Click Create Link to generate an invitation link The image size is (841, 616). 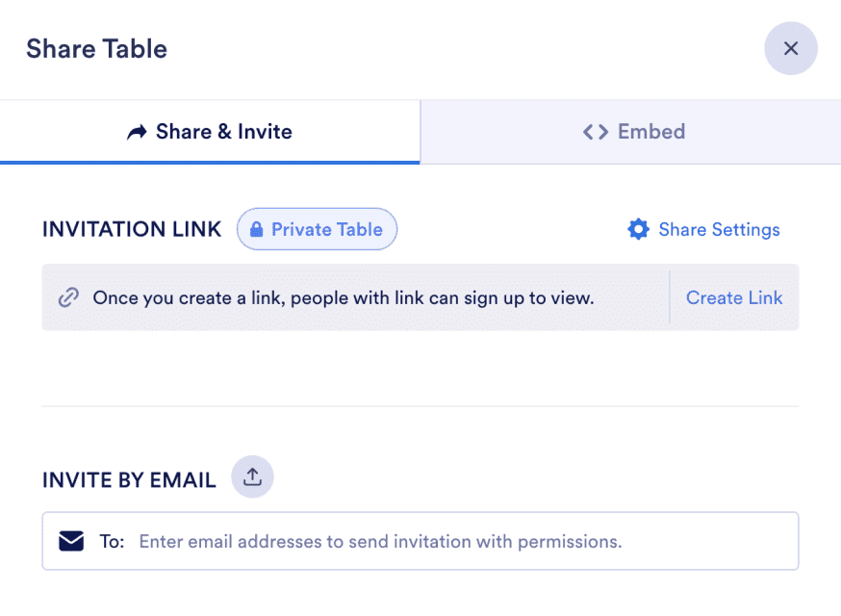tap(734, 297)
